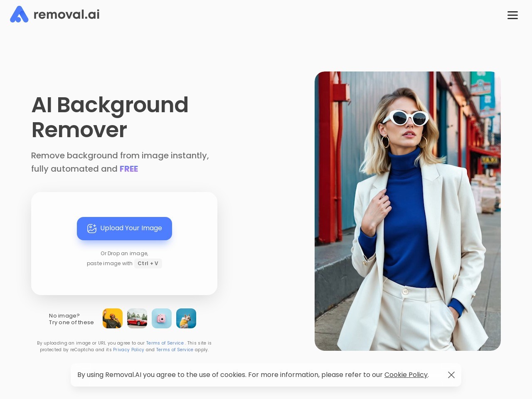Click the Upload Your Image button

tap(124, 229)
